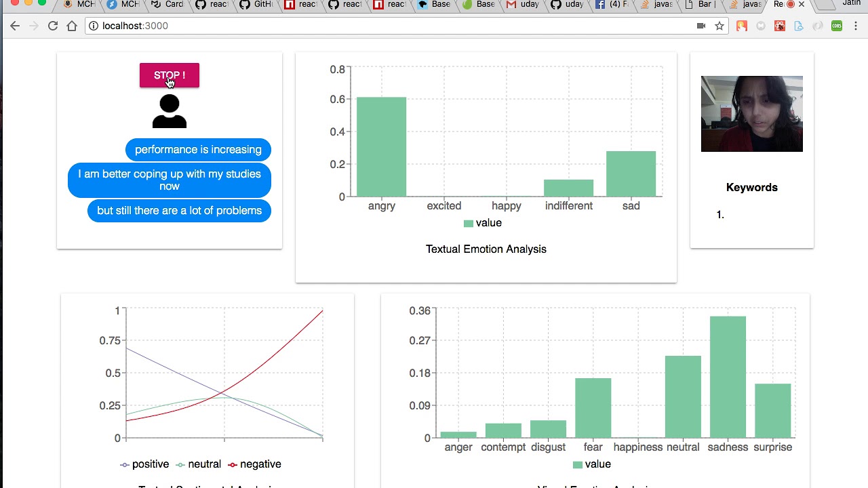Screen dimensions: 868x488
Task: Click the fear bar in visual emotion chart
Action: (x=593, y=408)
